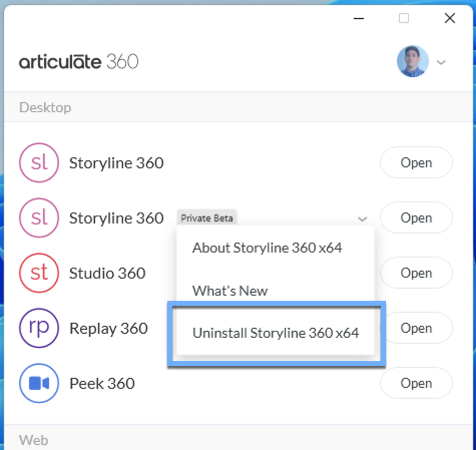
Task: Open the Private Beta Storyline 360
Action: pyautogui.click(x=416, y=217)
